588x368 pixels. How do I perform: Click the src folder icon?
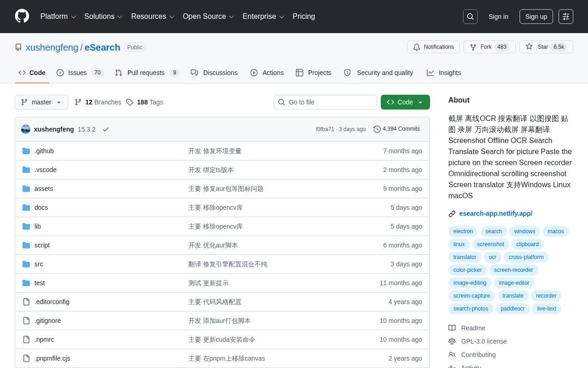point(26,264)
